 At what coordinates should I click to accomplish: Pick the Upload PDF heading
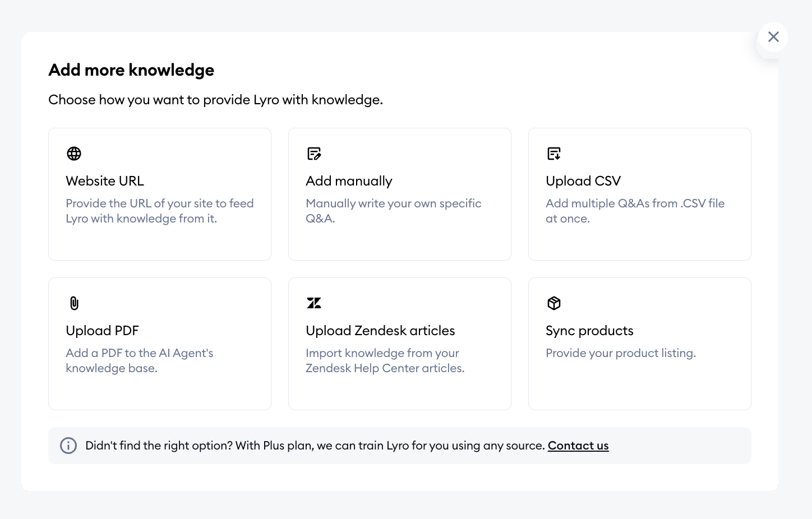(x=102, y=331)
